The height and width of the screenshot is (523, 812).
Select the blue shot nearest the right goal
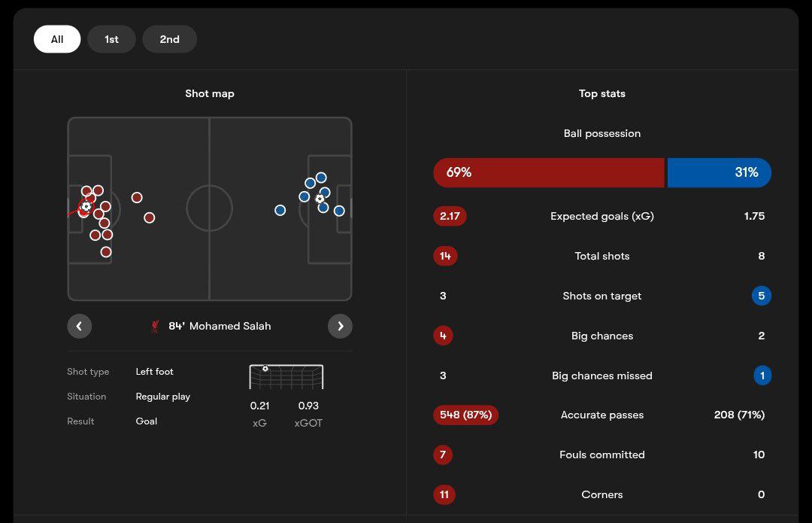(339, 211)
